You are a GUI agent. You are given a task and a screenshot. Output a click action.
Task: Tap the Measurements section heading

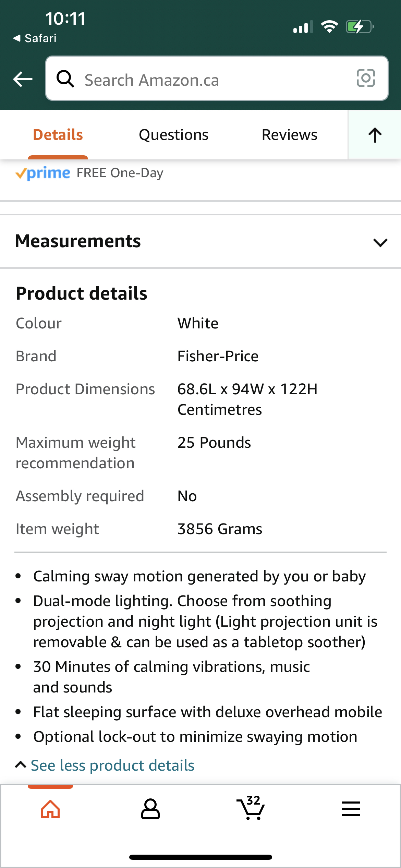tap(78, 241)
